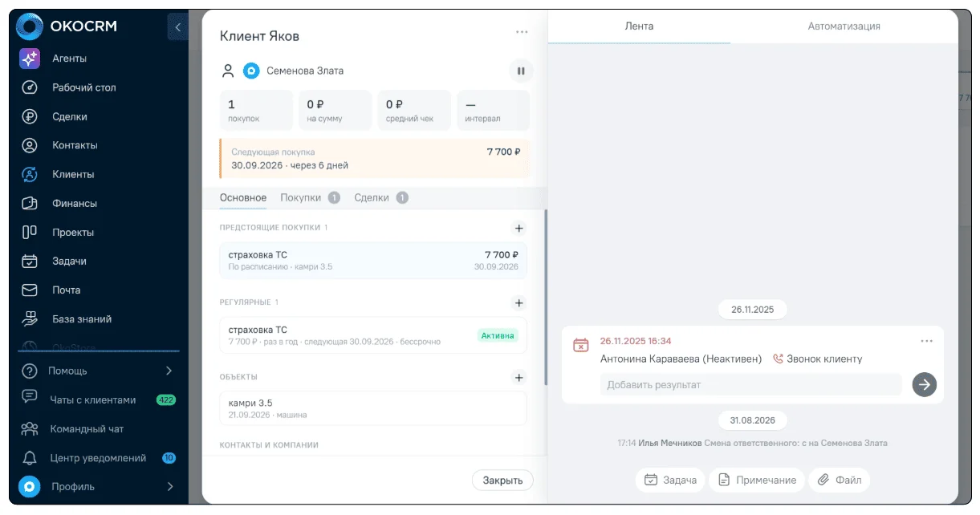Open the Агенты sidebar icon
This screenshot has height=515, width=980.
(30, 59)
